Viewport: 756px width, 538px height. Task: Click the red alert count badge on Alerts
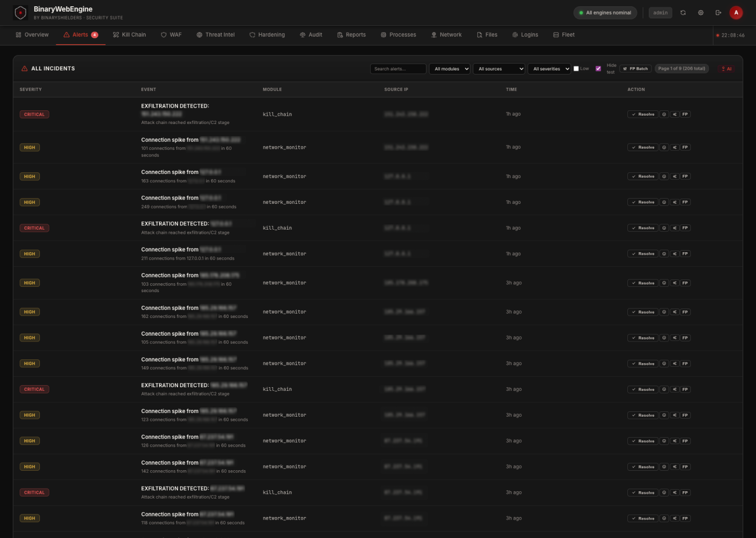coord(94,35)
